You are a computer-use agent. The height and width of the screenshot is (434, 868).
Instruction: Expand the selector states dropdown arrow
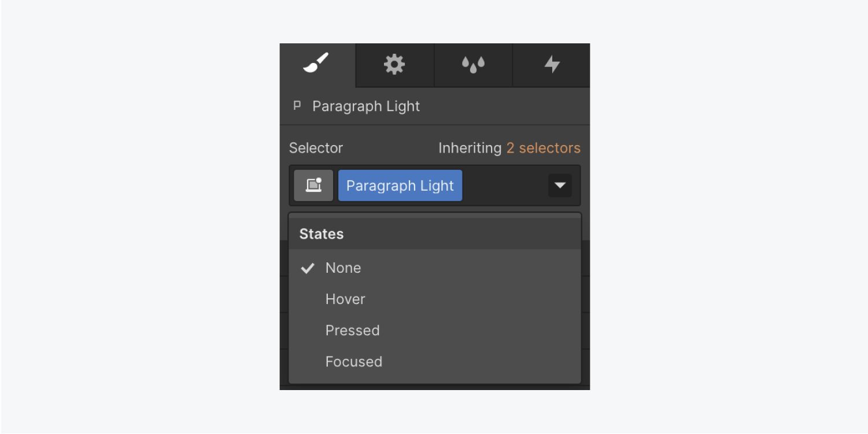point(560,186)
